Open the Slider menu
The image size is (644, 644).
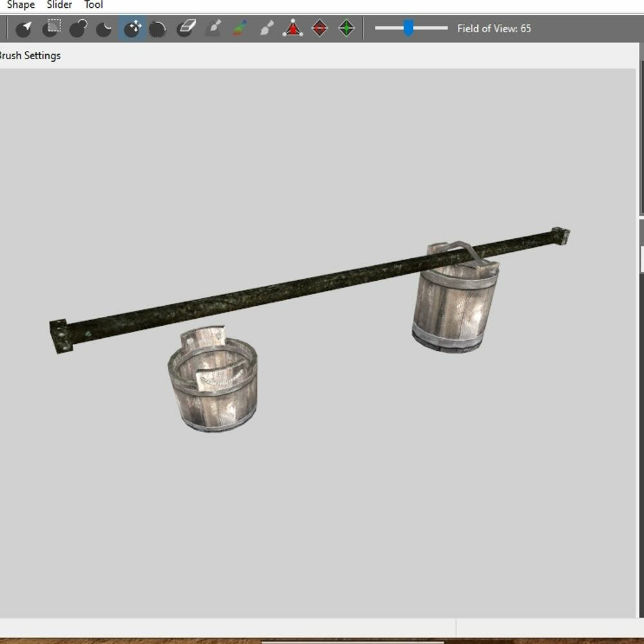click(59, 5)
